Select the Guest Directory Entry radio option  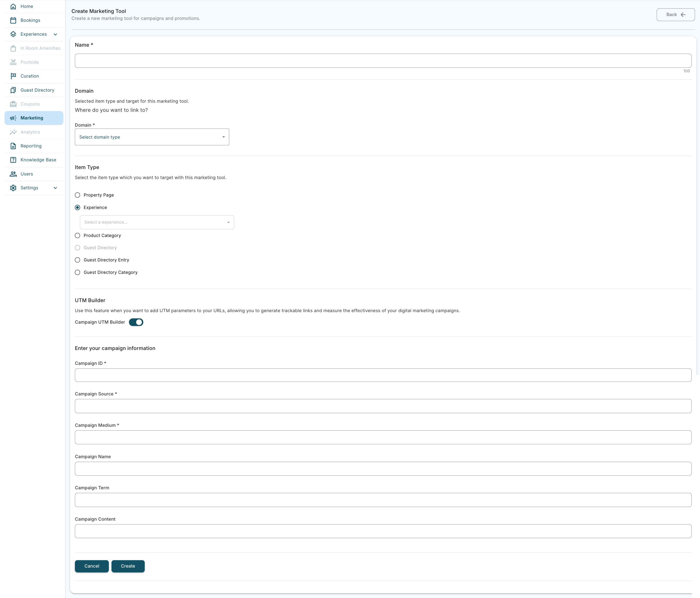pyautogui.click(x=77, y=260)
